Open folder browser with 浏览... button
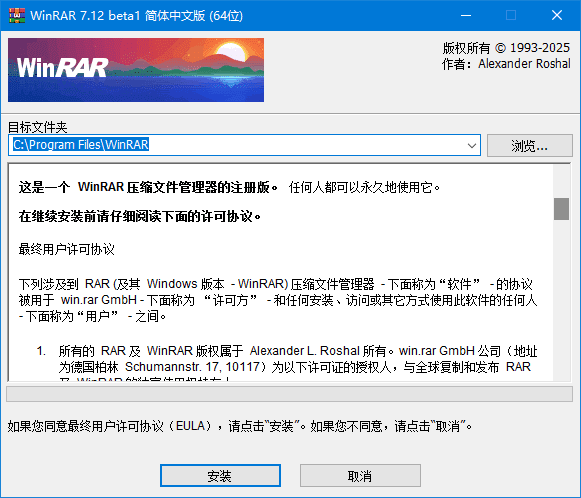 coord(529,145)
